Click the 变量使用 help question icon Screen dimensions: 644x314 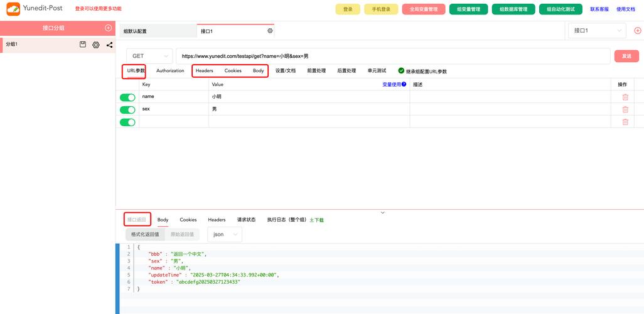404,84
